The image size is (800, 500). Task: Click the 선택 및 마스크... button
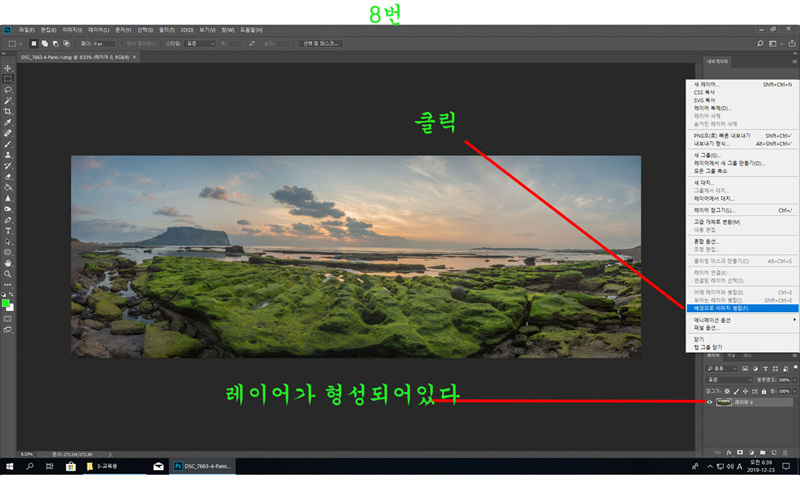[321, 44]
